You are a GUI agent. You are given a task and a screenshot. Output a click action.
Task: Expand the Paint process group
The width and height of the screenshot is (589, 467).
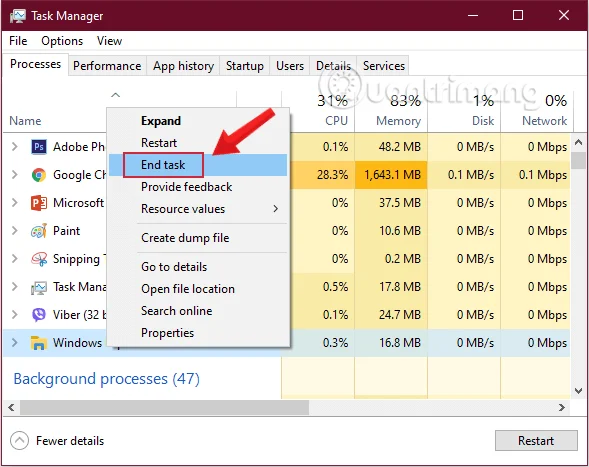[15, 231]
